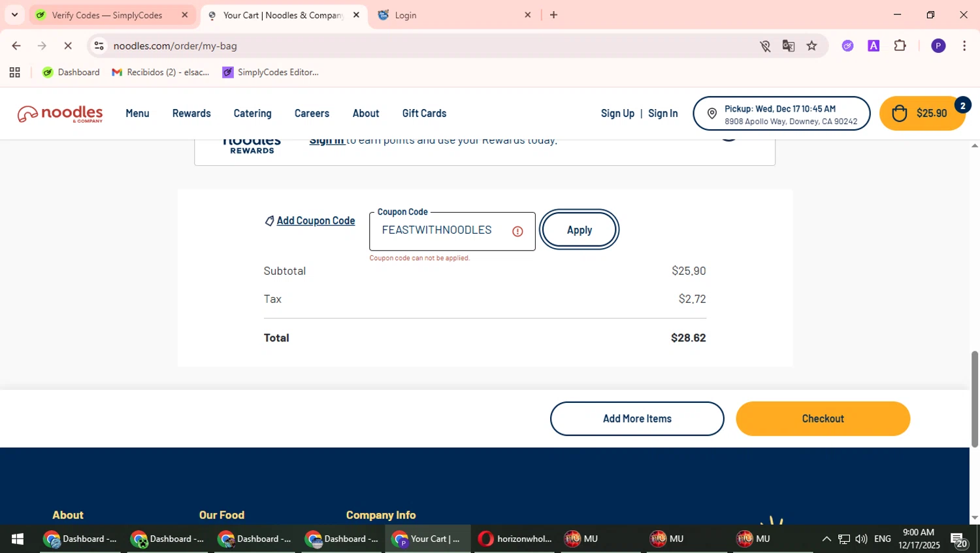980x553 pixels.
Task: Click the error alert icon in coupon field
Action: (517, 231)
